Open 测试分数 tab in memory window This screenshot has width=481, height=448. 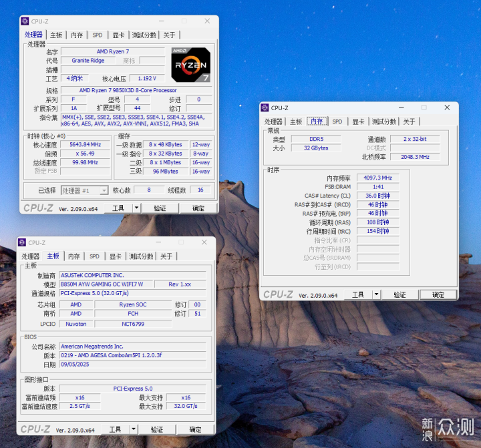[x=383, y=122]
